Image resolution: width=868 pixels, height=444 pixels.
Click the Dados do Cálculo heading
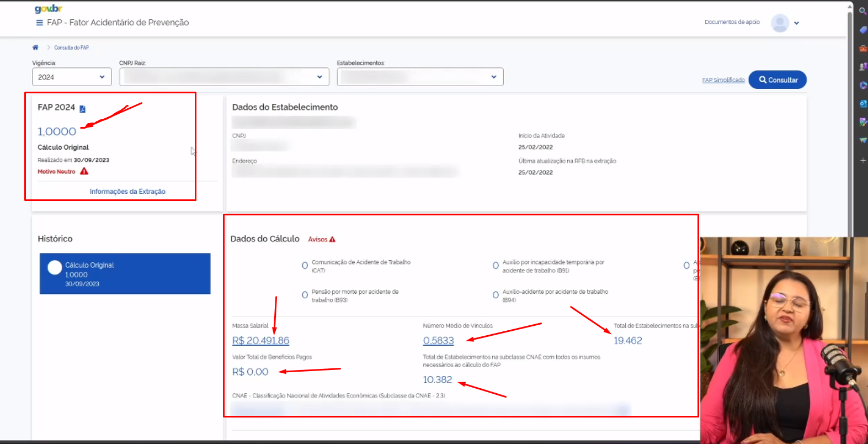(x=265, y=239)
